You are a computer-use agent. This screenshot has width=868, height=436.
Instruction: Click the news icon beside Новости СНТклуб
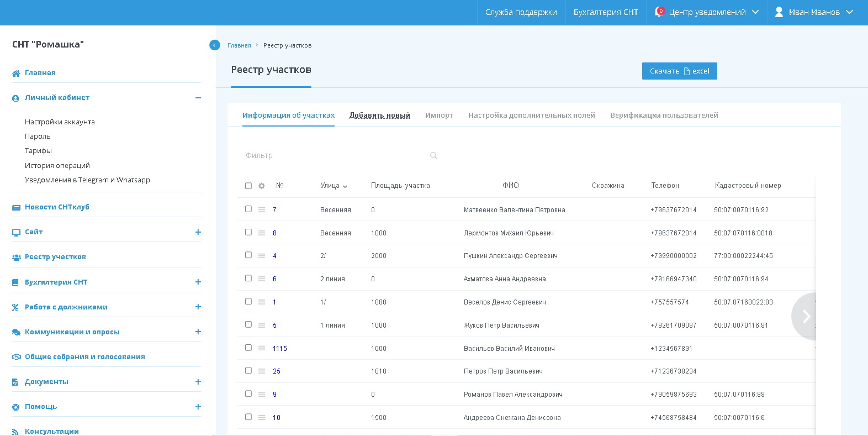click(16, 207)
